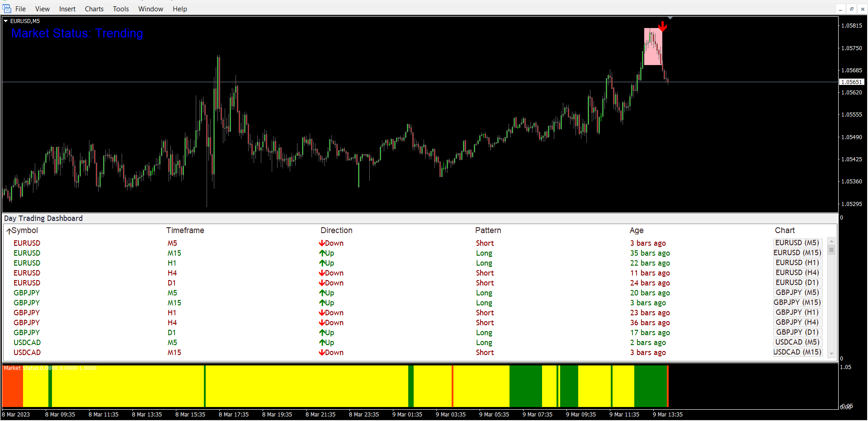The width and height of the screenshot is (868, 421).
Task: Open the Charts menu
Action: (94, 9)
